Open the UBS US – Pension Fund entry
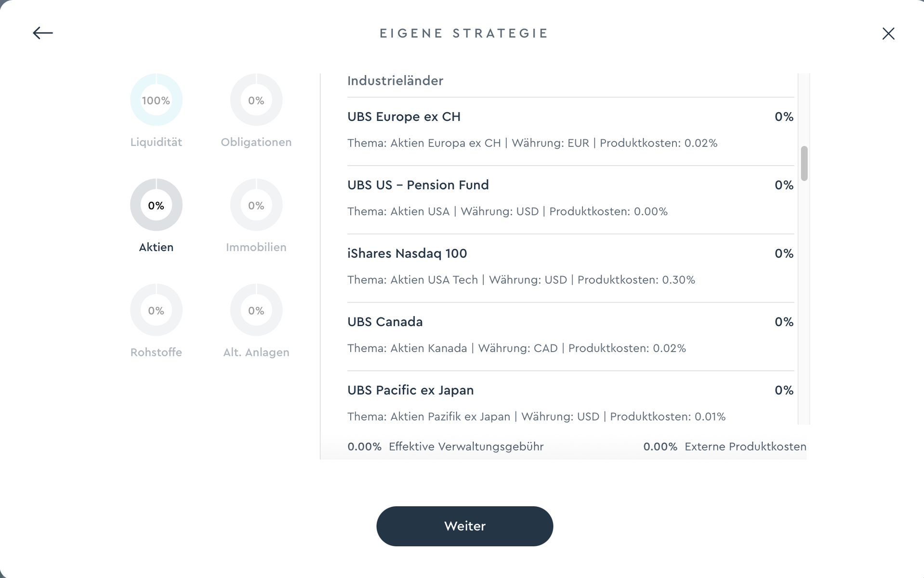The image size is (924, 578). point(570,199)
